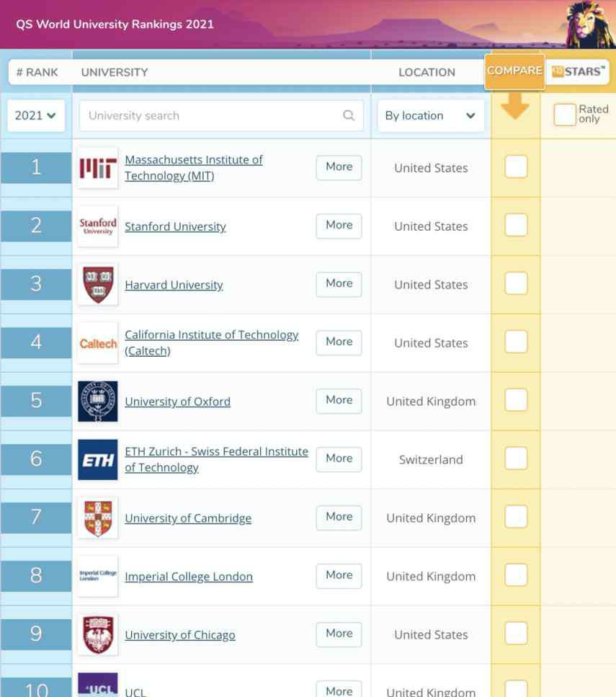Click the University column header
This screenshot has height=697, width=616.
tap(115, 73)
